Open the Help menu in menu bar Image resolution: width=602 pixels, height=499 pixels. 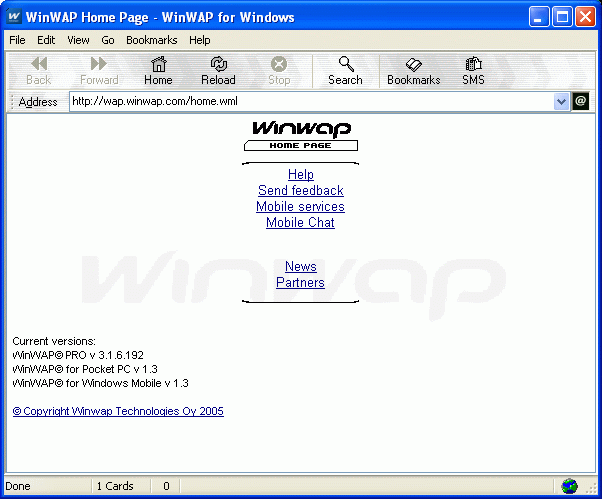tap(200, 40)
